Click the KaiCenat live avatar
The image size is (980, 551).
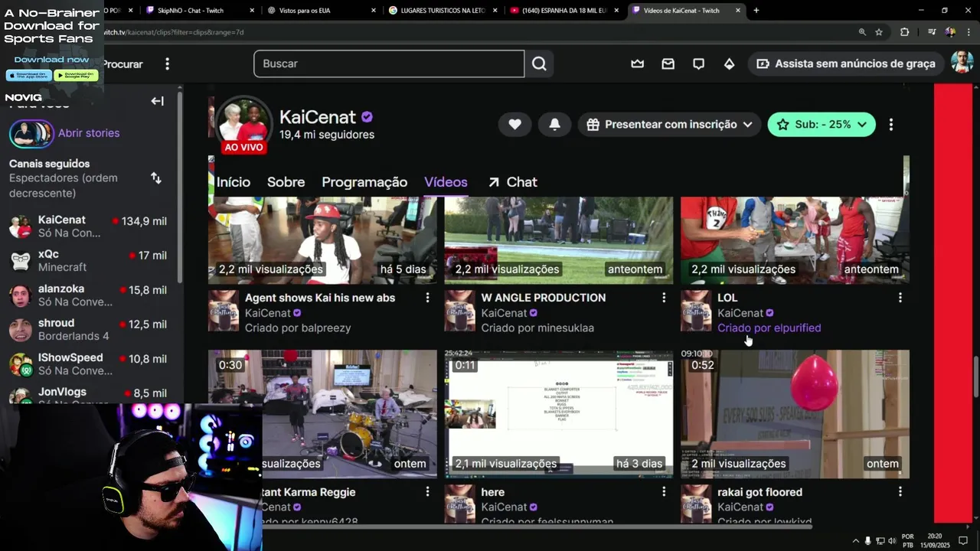click(x=244, y=125)
